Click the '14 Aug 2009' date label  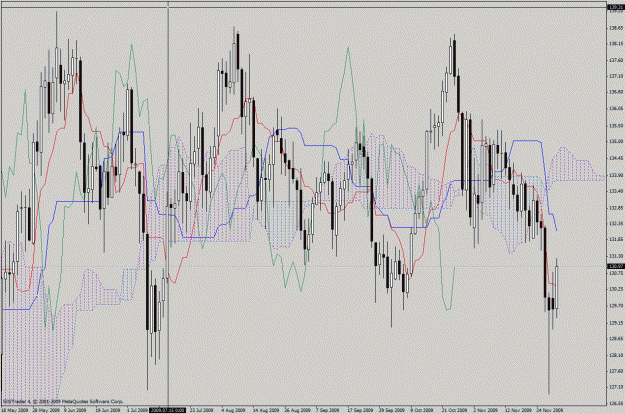266,410
